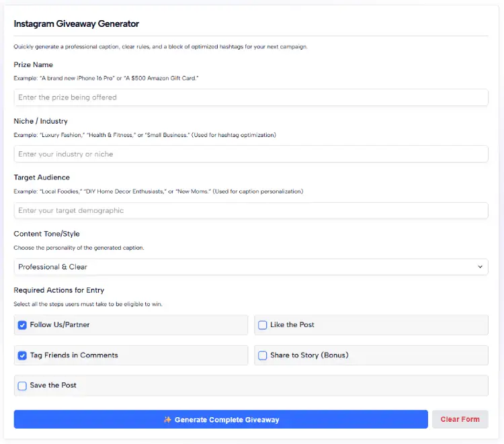Click the Required Actions for Entry label

click(x=59, y=290)
